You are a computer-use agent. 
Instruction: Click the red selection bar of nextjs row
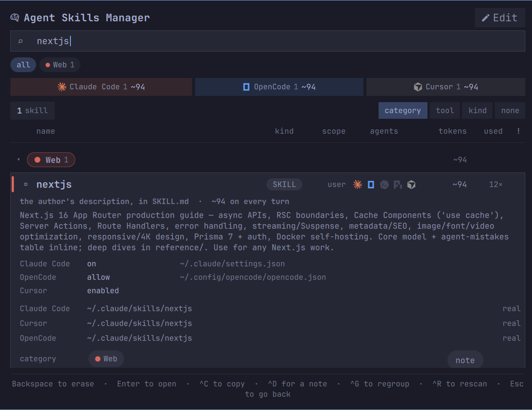[13, 184]
